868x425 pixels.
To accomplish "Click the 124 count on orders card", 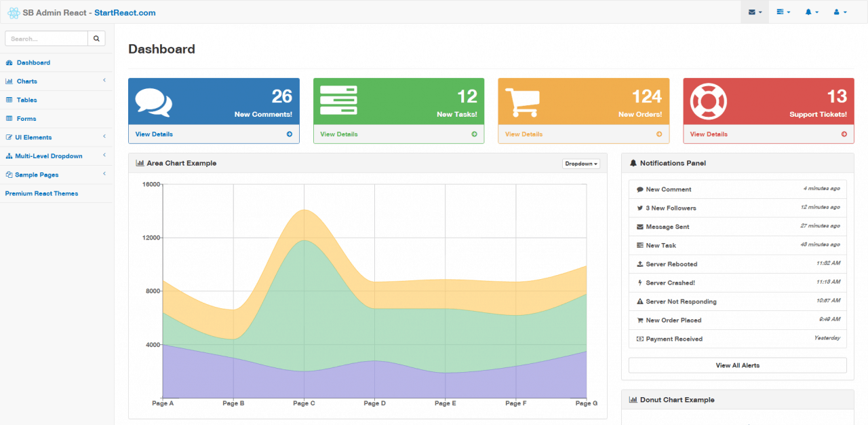I will click(x=647, y=96).
